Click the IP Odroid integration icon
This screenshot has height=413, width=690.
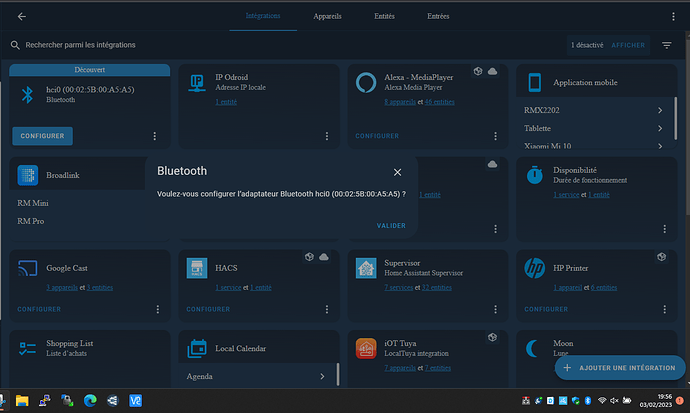(197, 83)
